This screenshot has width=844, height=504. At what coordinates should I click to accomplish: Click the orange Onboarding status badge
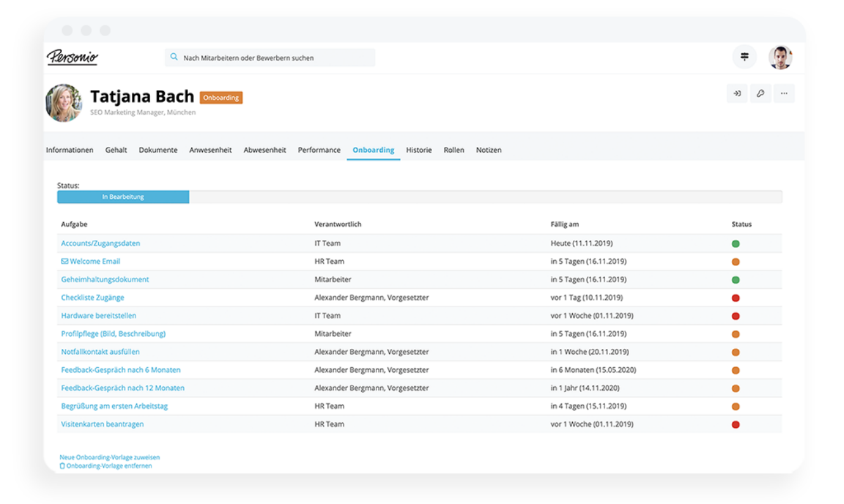tap(221, 98)
